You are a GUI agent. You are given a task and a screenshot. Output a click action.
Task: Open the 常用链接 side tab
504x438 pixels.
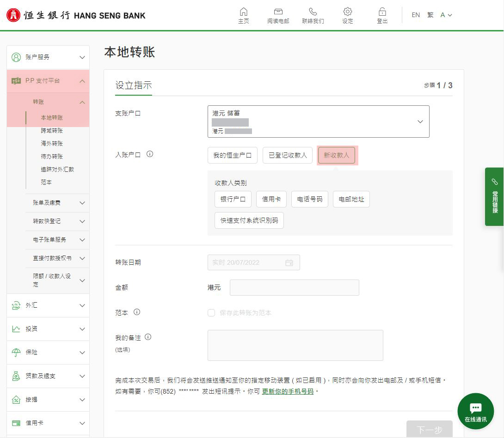[x=494, y=196]
